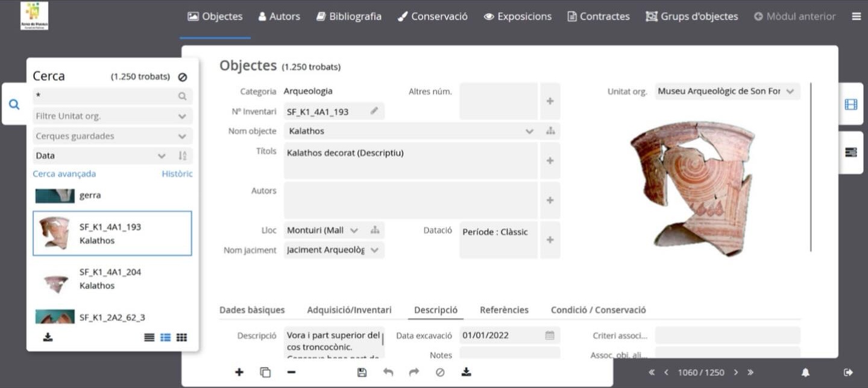Open the notifications bell icon

pos(805,372)
